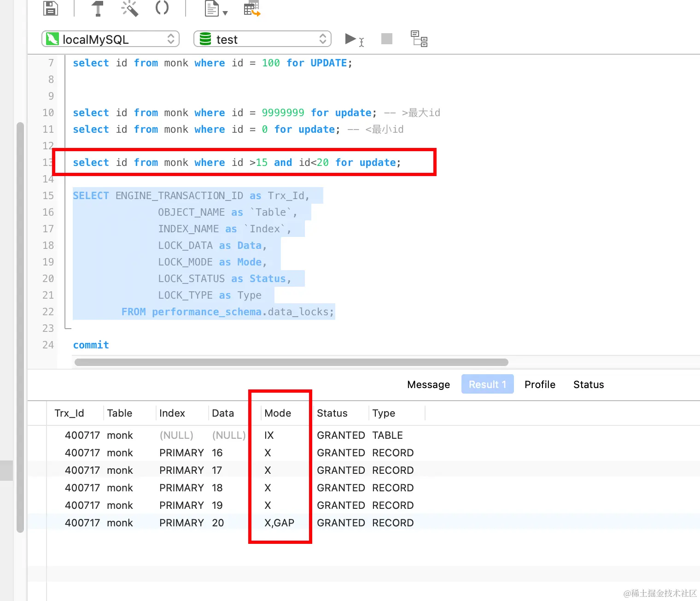700x601 pixels.
Task: Click the LOCK_MODE as Mode line
Action: pyautogui.click(x=212, y=262)
